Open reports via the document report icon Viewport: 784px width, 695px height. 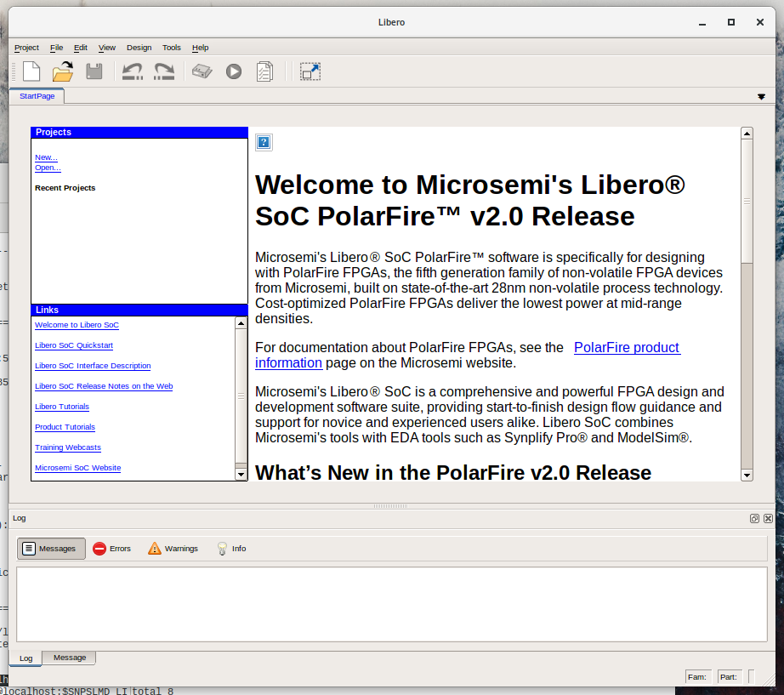point(264,71)
